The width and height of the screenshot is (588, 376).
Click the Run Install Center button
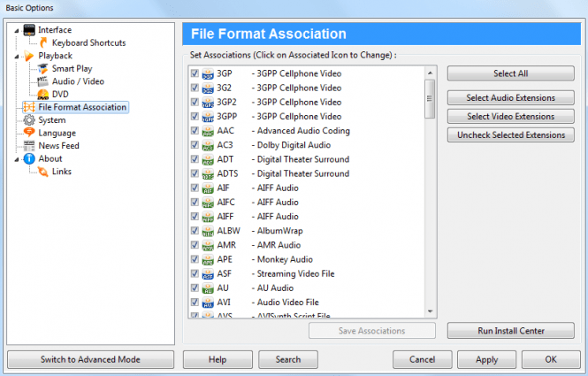(511, 331)
